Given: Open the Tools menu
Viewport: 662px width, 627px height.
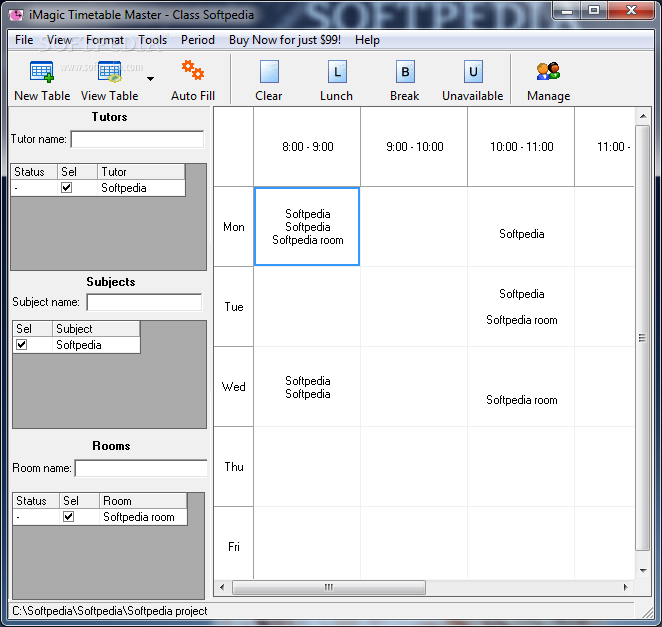Looking at the screenshot, I should pos(153,40).
